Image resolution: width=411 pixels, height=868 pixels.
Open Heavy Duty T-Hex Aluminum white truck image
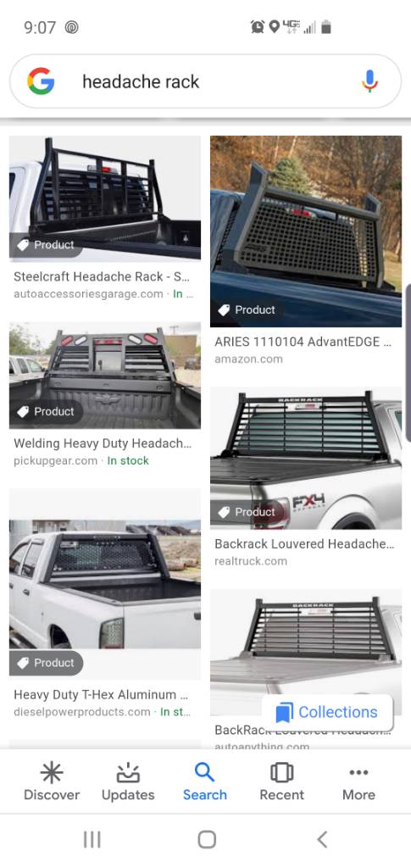(105, 583)
